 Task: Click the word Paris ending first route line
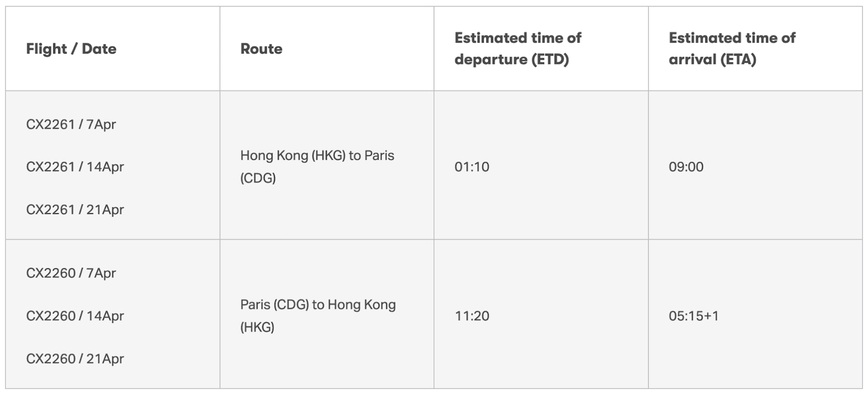[379, 156]
